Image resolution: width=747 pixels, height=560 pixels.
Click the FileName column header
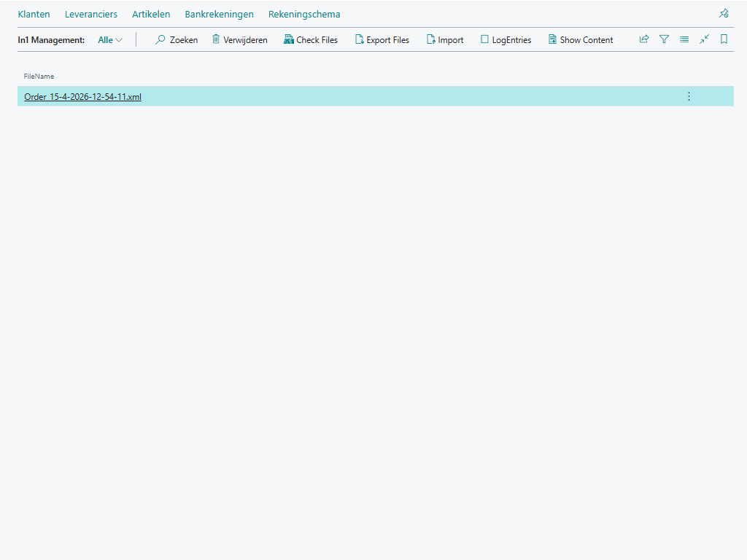39,77
